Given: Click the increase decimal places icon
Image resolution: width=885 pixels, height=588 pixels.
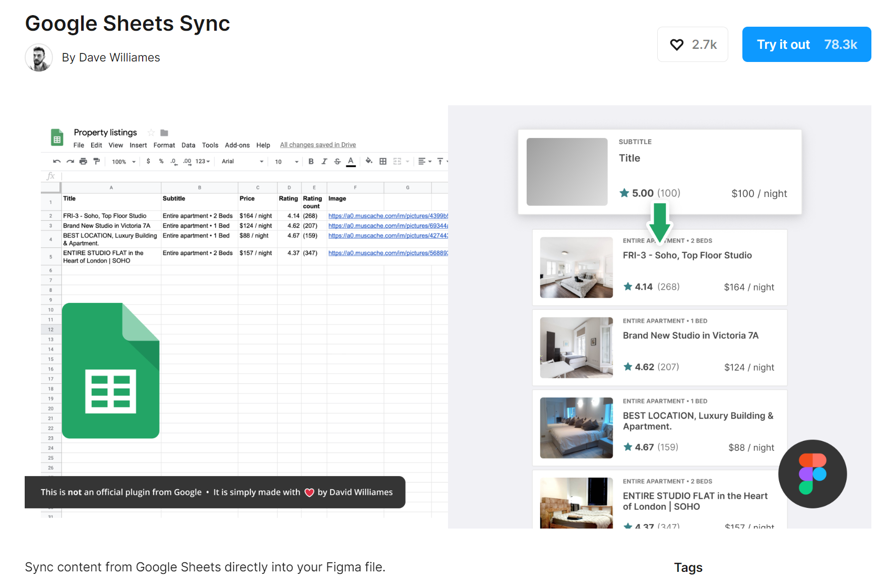Looking at the screenshot, I should (187, 161).
